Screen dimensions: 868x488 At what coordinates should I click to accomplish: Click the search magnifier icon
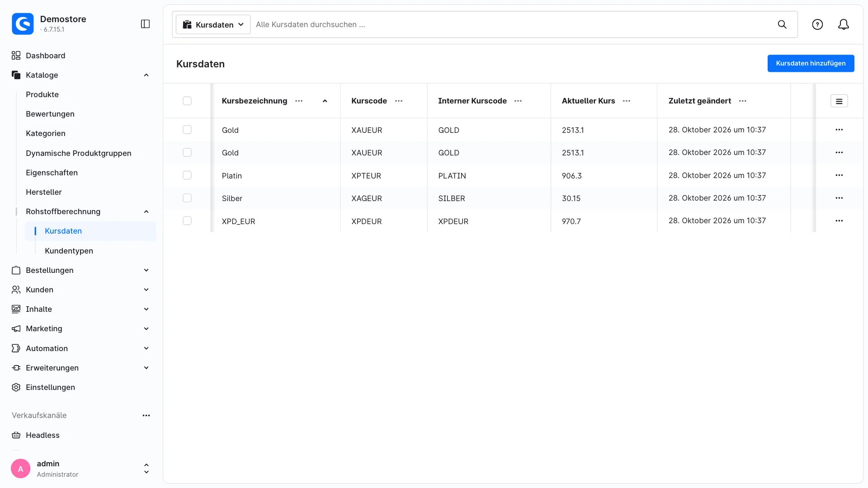(x=782, y=24)
